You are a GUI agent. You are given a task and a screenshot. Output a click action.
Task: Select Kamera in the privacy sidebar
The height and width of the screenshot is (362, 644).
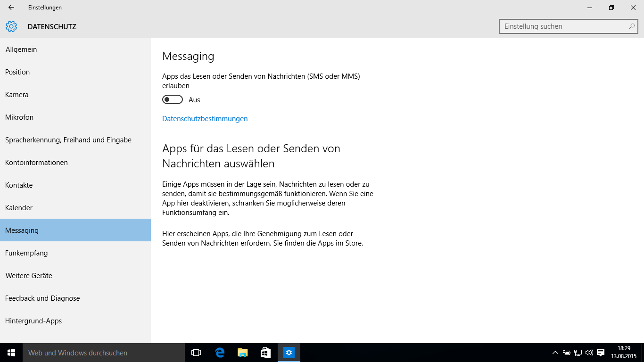tap(17, 95)
